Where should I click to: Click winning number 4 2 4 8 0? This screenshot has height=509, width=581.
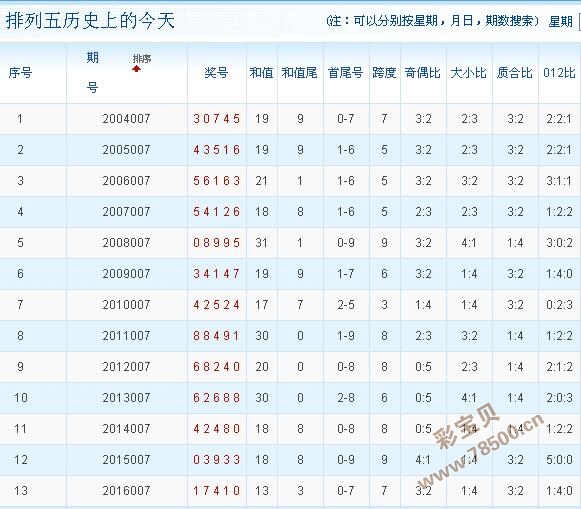click(x=217, y=429)
